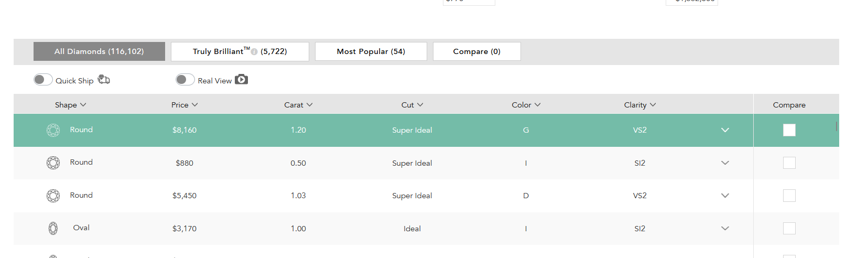The image size is (868, 258).
Task: Click the $880 round diamond shape icon
Action: point(53,163)
